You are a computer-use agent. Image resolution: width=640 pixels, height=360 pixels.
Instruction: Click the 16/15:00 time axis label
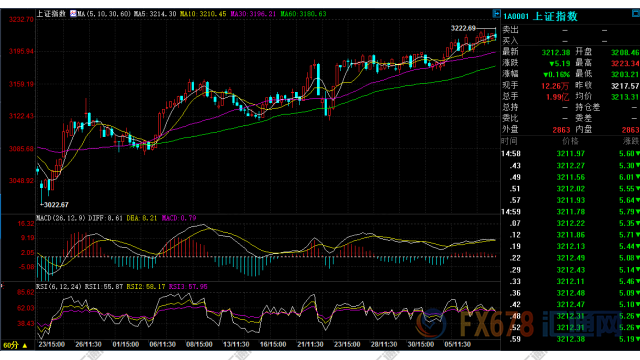coord(273,344)
